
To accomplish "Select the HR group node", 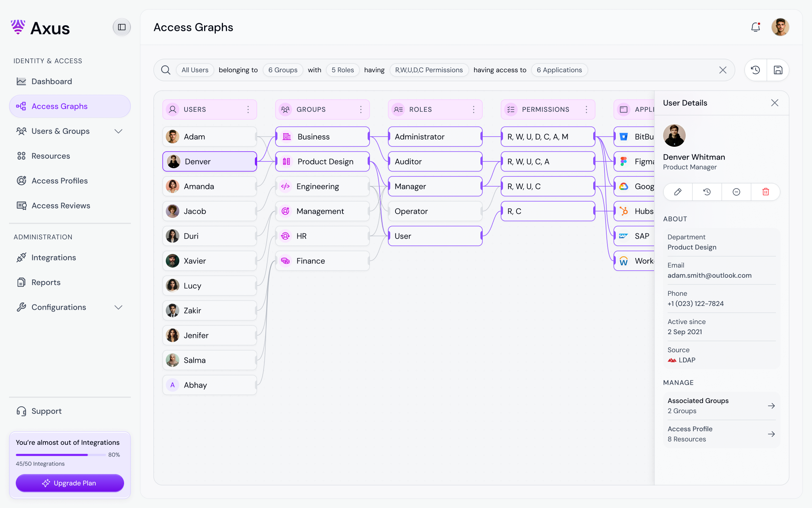I will (323, 236).
